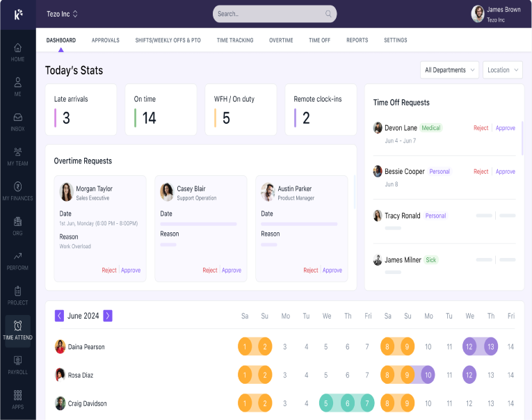Open the Home sidebar icon
The width and height of the screenshot is (532, 420).
click(x=17, y=52)
